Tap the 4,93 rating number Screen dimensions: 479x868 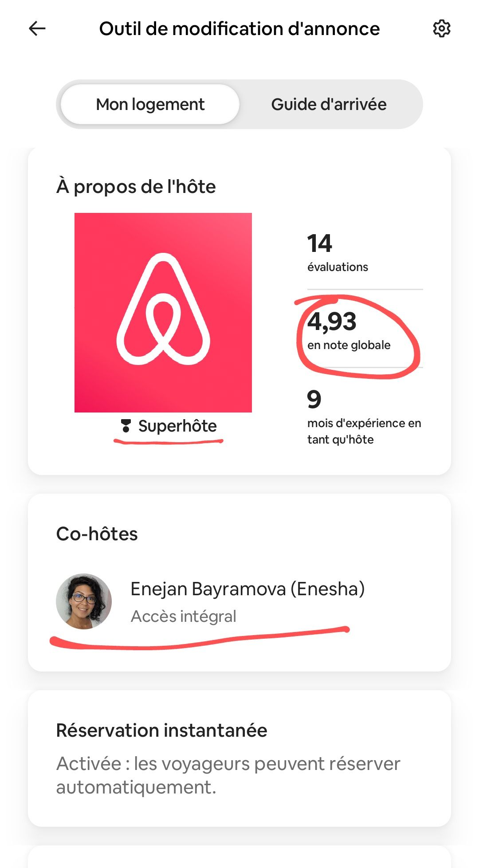(x=332, y=322)
